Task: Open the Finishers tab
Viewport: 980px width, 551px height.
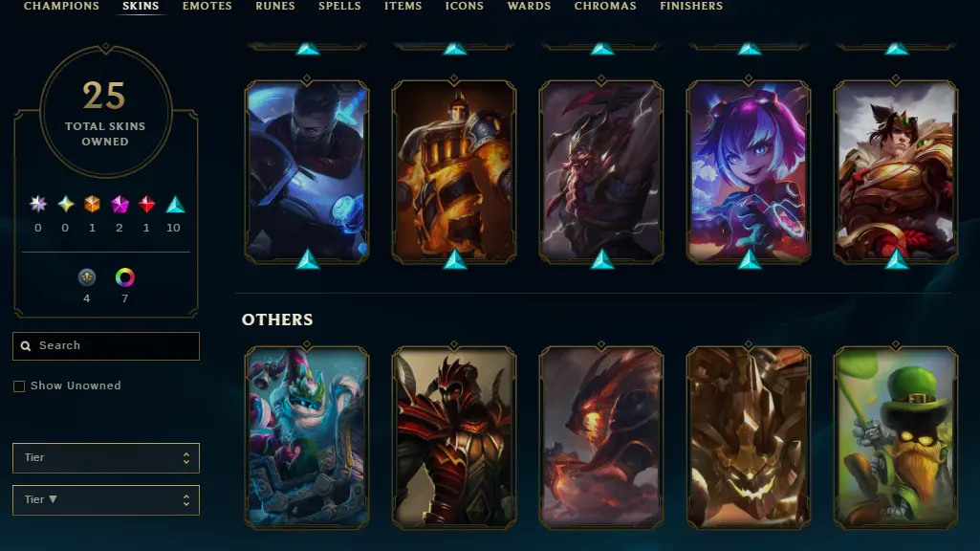Action: pos(691,7)
